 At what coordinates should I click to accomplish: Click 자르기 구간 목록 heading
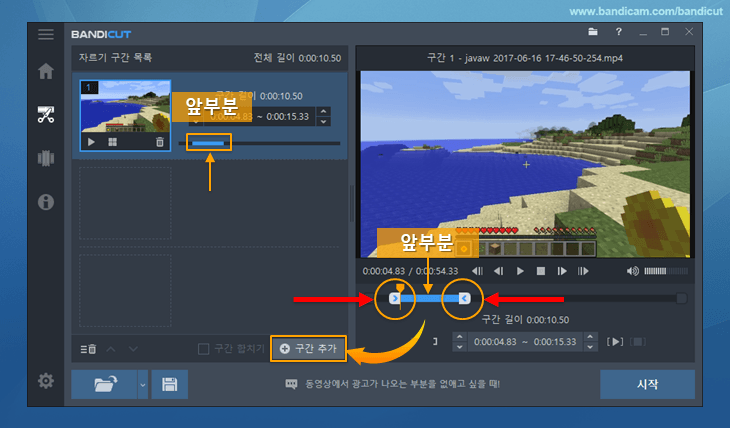tap(115, 58)
